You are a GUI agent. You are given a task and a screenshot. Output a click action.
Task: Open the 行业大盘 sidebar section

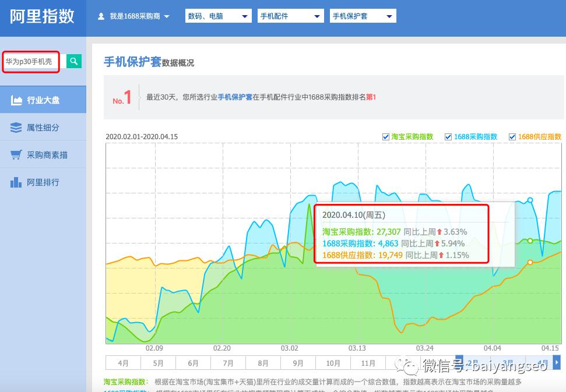[x=43, y=99]
